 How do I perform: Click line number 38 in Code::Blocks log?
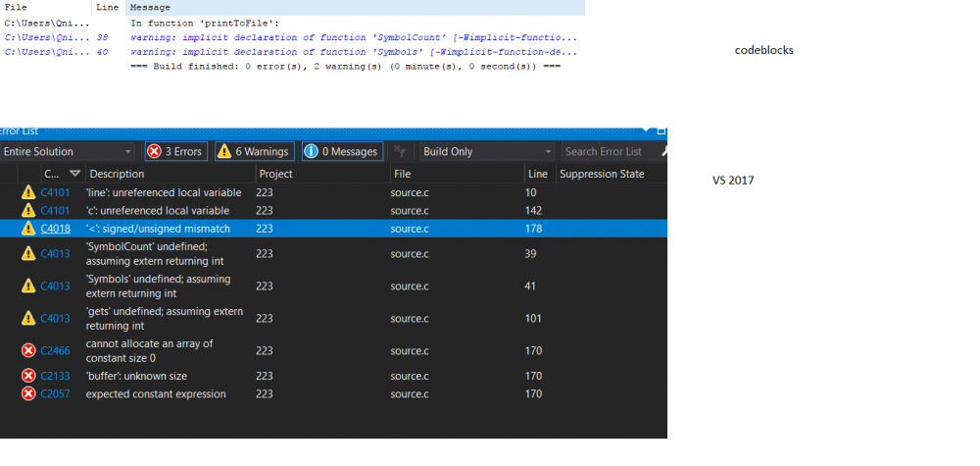(x=103, y=37)
